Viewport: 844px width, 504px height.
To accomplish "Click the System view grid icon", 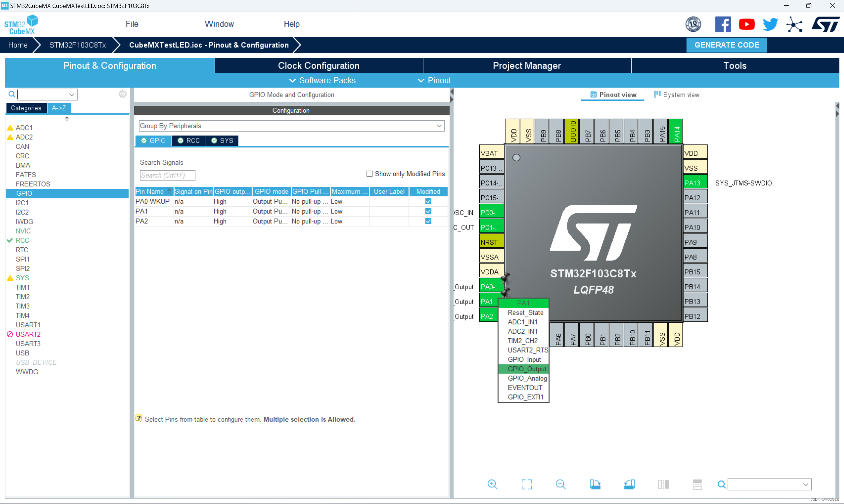I will click(657, 94).
